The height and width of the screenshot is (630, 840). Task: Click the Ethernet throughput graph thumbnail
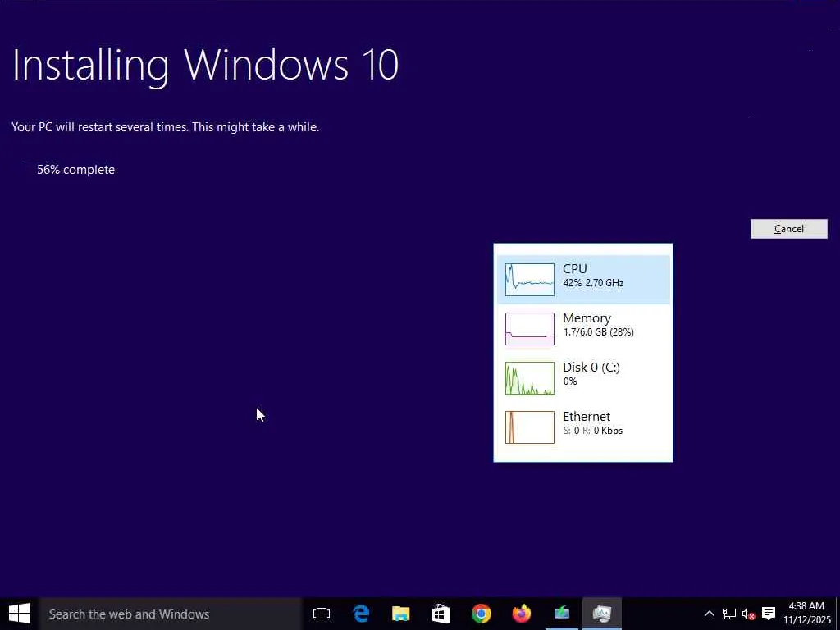(529, 427)
